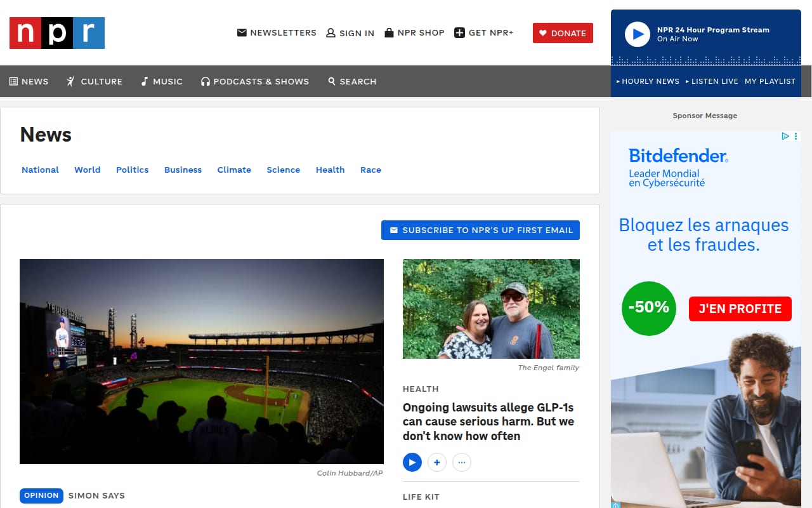Subscribe to NPR's Up First email
This screenshot has width=812, height=508.
[x=480, y=230]
